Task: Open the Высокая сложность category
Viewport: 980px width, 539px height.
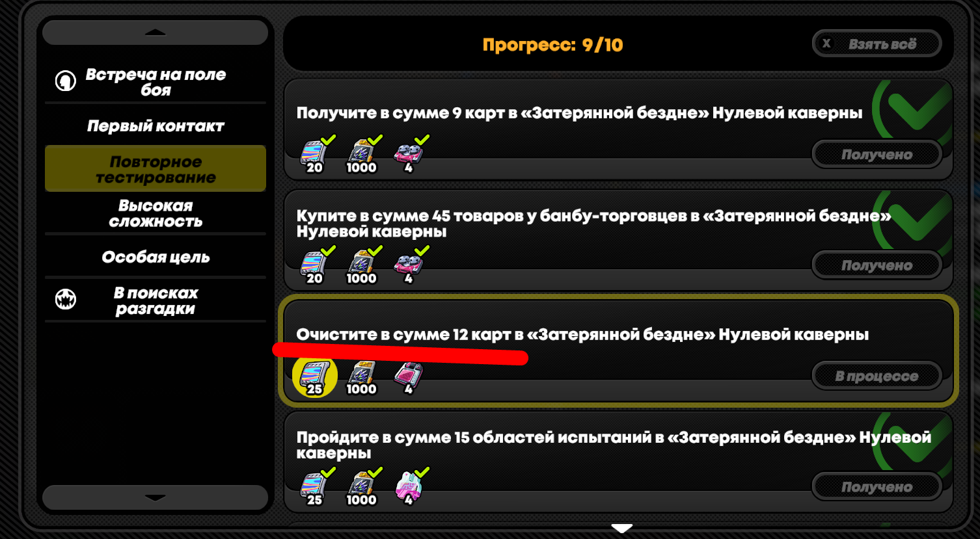Action: point(156,214)
